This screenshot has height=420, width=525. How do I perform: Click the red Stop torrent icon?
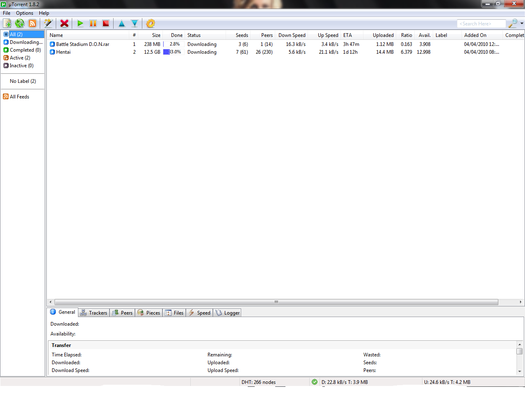pos(106,23)
